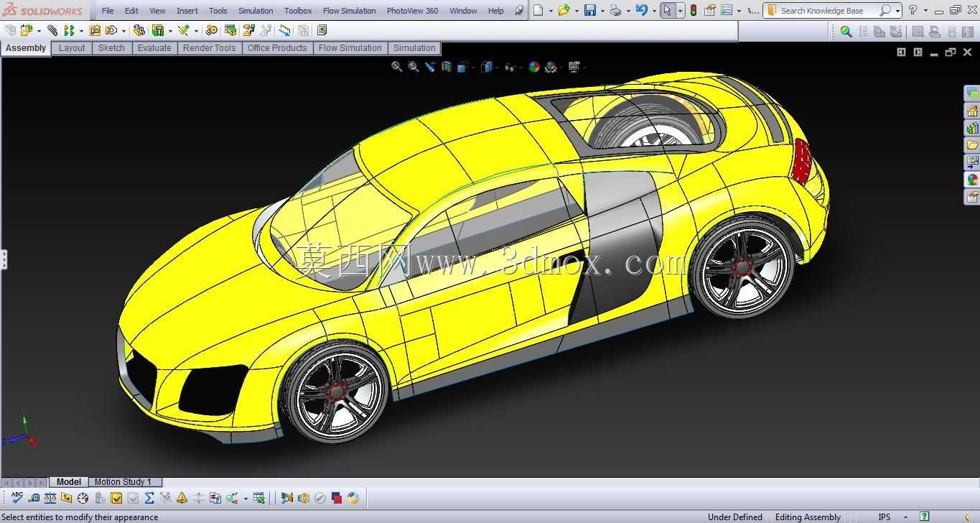The height and width of the screenshot is (523, 980).
Task: Click the Apply Scene icon in viewport
Action: pyautogui.click(x=551, y=66)
